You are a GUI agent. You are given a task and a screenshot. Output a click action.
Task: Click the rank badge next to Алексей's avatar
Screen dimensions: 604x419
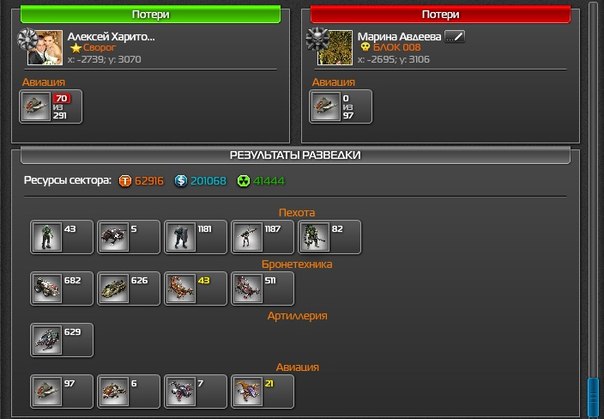[x=27, y=39]
